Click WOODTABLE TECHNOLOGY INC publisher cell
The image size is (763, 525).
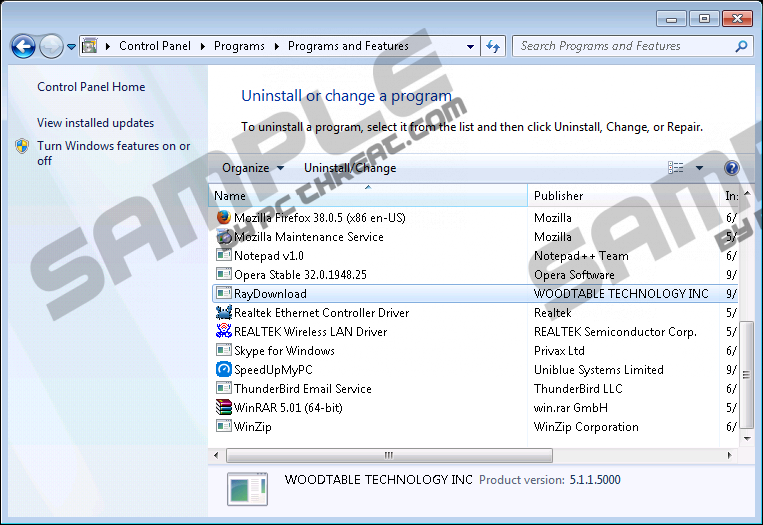pyautogui.click(x=621, y=294)
